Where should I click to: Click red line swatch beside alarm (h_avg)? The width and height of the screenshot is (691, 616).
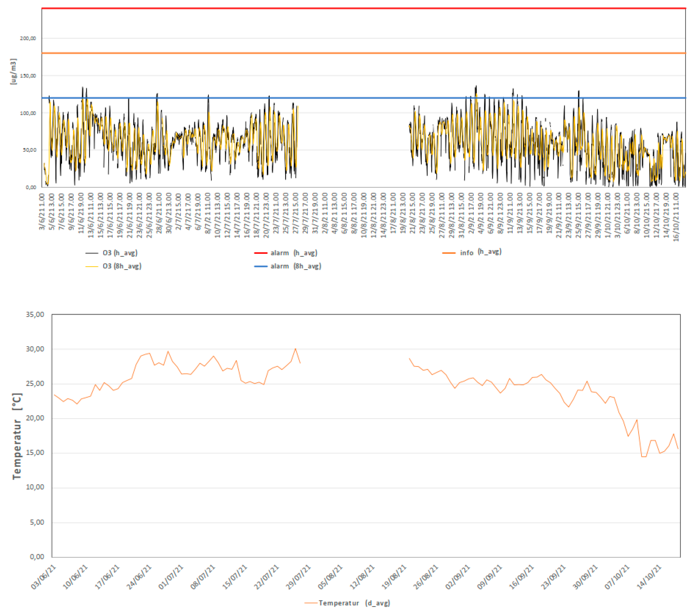pos(260,253)
